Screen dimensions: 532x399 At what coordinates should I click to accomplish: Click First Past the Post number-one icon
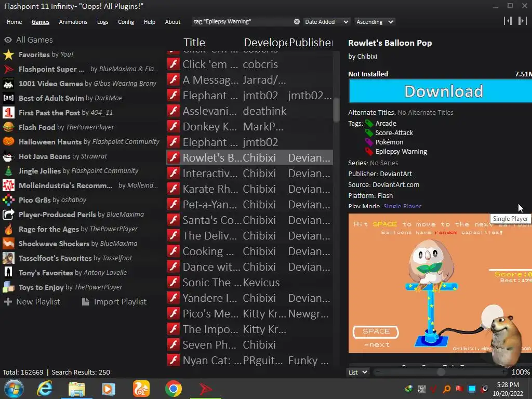[8, 113]
